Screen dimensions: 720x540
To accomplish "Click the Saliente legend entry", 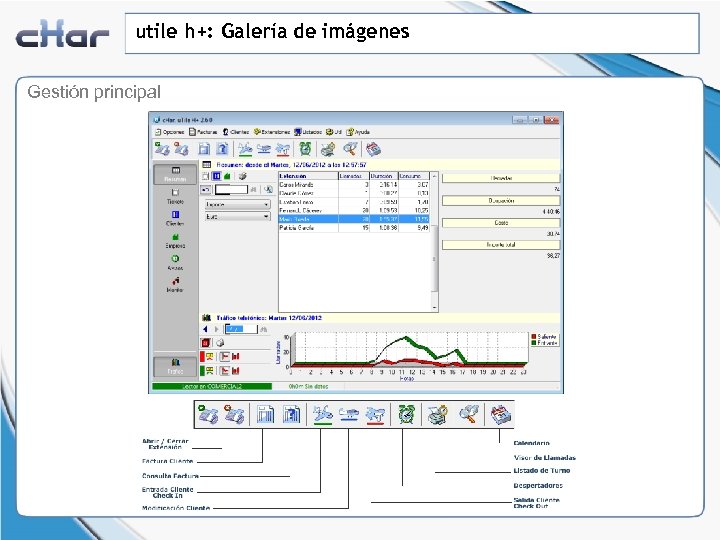I will coord(544,337).
